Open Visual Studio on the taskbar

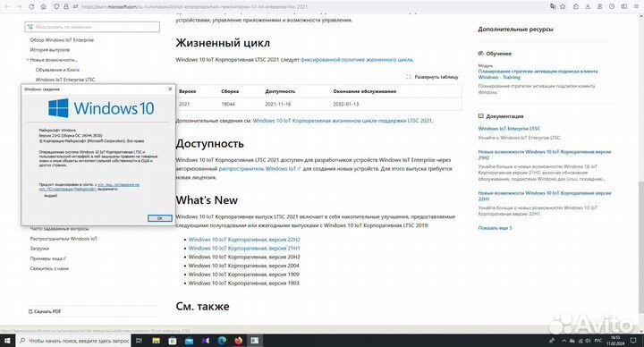[x=206, y=341]
